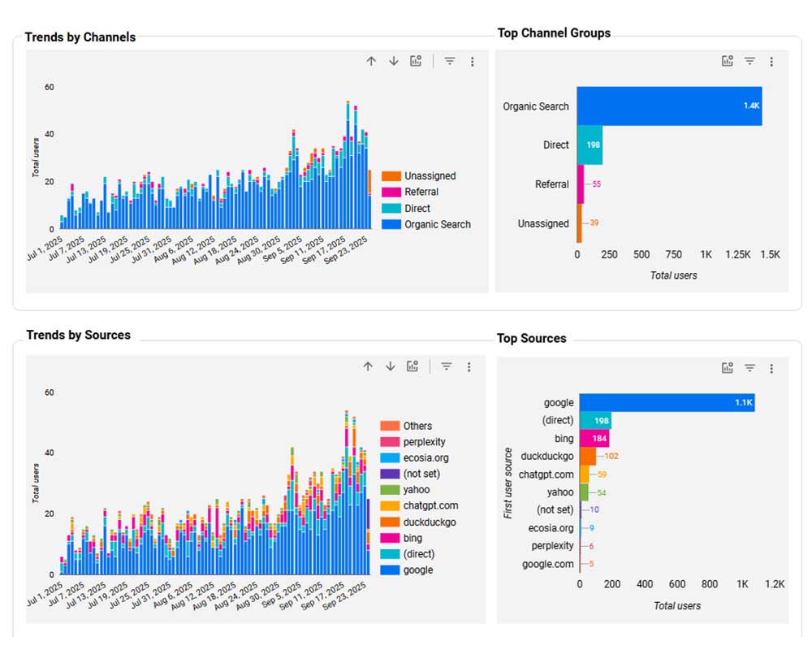Open chart explore icon in Top Channel Groups
Image resolution: width=812 pixels, height=650 pixels.
727,61
